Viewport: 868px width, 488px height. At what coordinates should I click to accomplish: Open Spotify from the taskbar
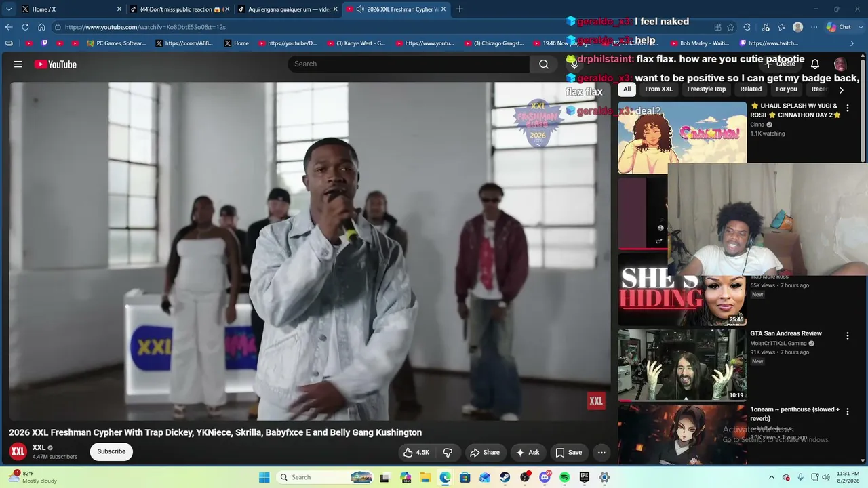pos(565,477)
